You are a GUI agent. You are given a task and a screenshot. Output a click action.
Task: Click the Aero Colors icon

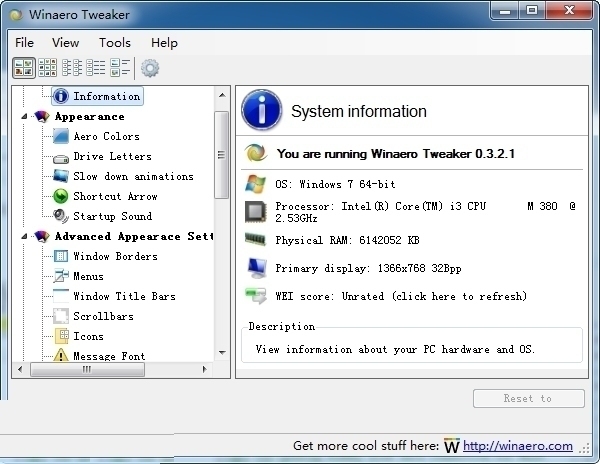coord(61,136)
